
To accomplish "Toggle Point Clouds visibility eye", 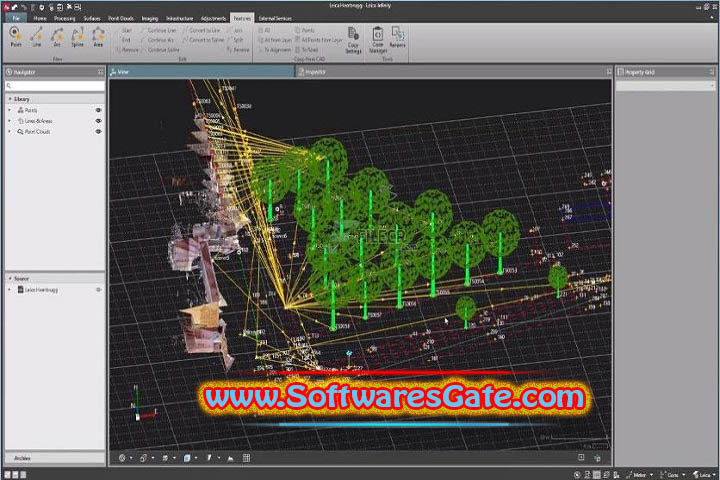I will pos(98,131).
